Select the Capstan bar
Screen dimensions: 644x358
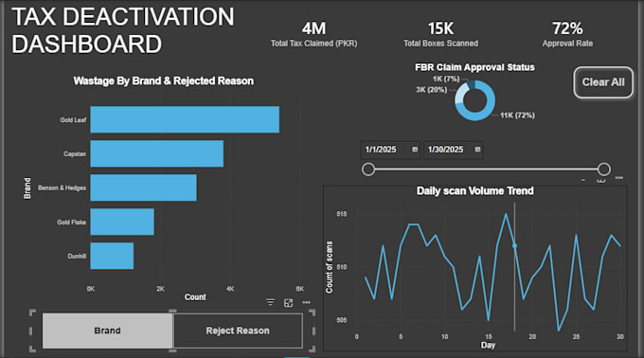(157, 153)
